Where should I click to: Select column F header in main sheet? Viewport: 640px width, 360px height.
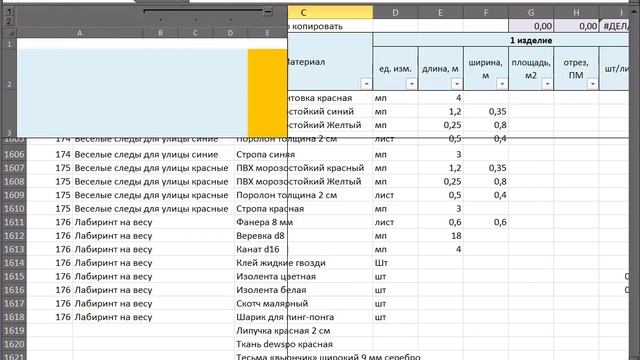(486, 13)
